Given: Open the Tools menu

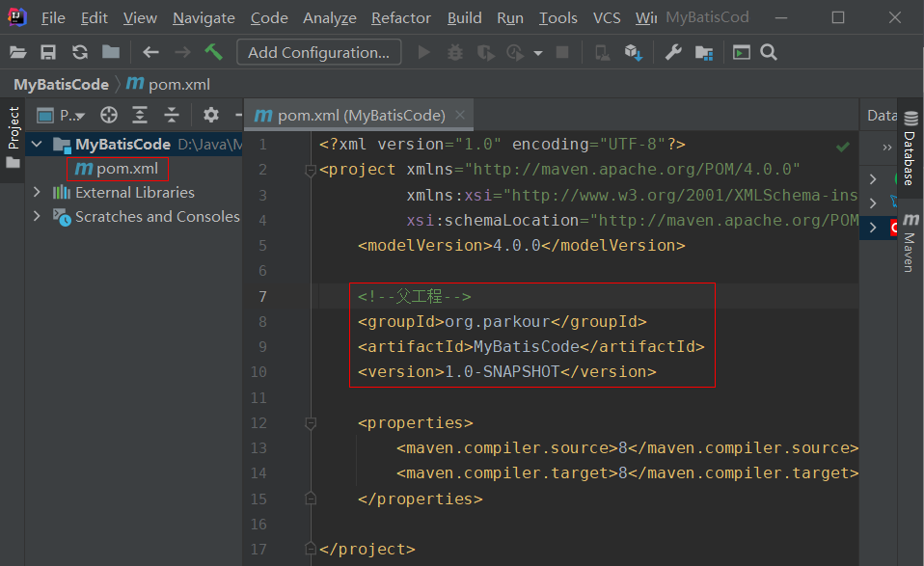Looking at the screenshot, I should point(558,18).
